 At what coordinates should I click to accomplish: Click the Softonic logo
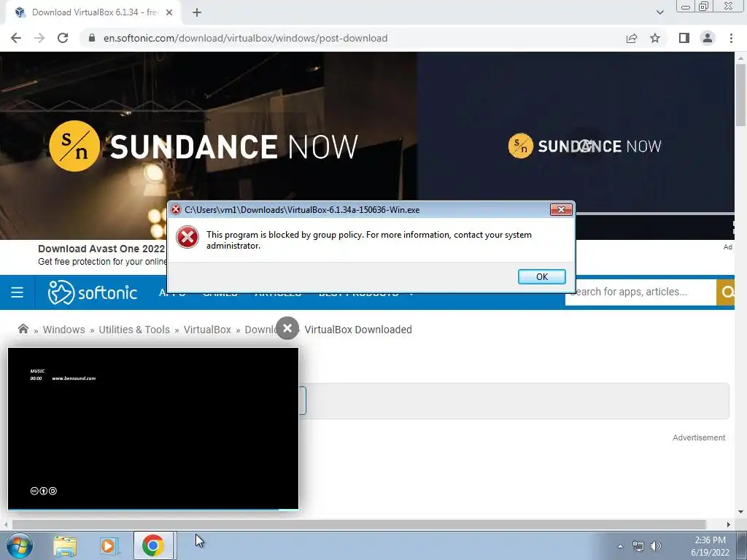pos(93,292)
